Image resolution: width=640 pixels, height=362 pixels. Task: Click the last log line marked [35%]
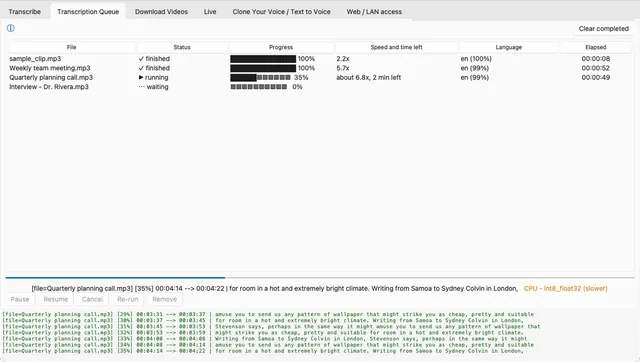coord(263,351)
